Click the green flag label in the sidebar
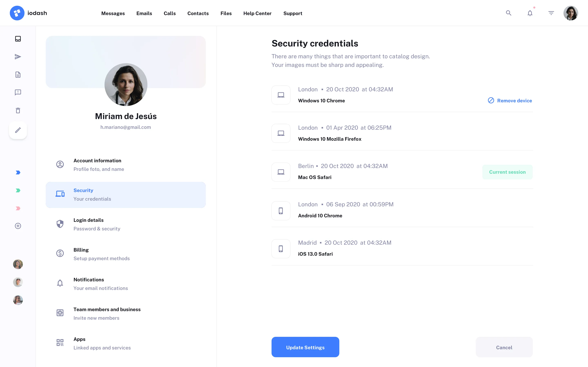Image resolution: width=588 pixels, height=367 pixels. pos(18,190)
